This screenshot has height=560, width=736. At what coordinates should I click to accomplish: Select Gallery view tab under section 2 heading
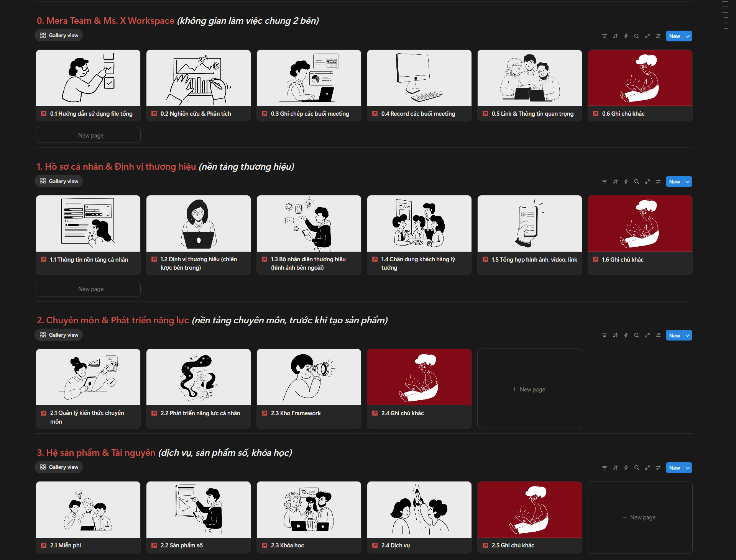click(59, 335)
